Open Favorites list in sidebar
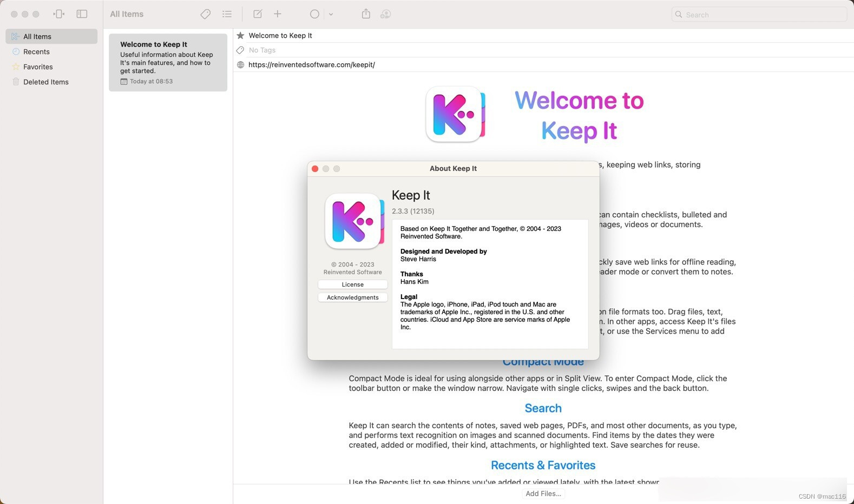The height and width of the screenshot is (504, 854). (x=51, y=67)
